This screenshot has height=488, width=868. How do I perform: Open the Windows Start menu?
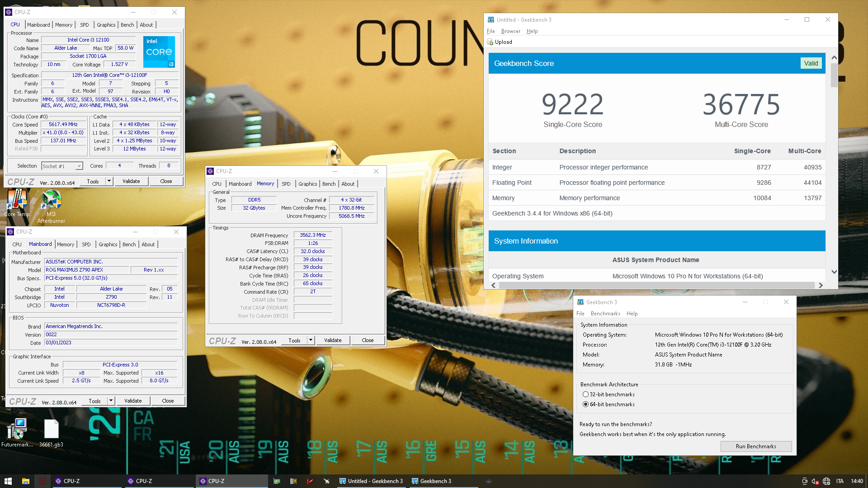pos(8,481)
